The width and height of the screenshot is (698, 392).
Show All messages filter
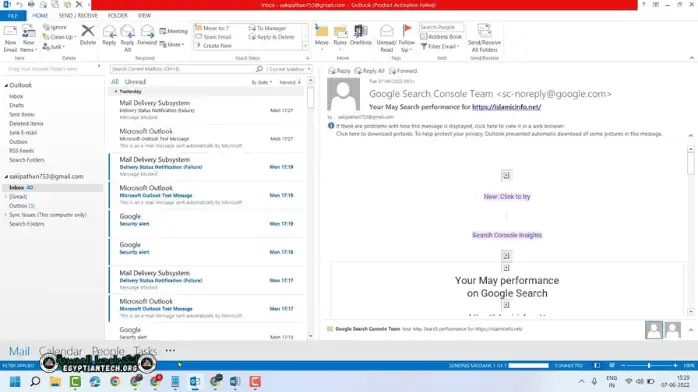point(115,82)
